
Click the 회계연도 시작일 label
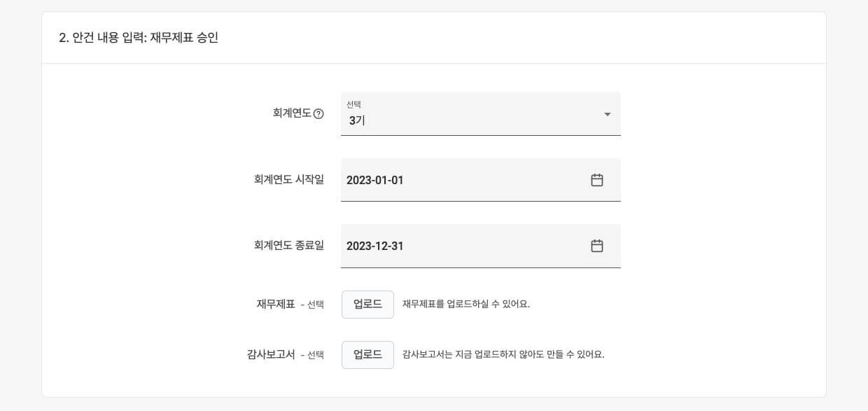pyautogui.click(x=289, y=179)
